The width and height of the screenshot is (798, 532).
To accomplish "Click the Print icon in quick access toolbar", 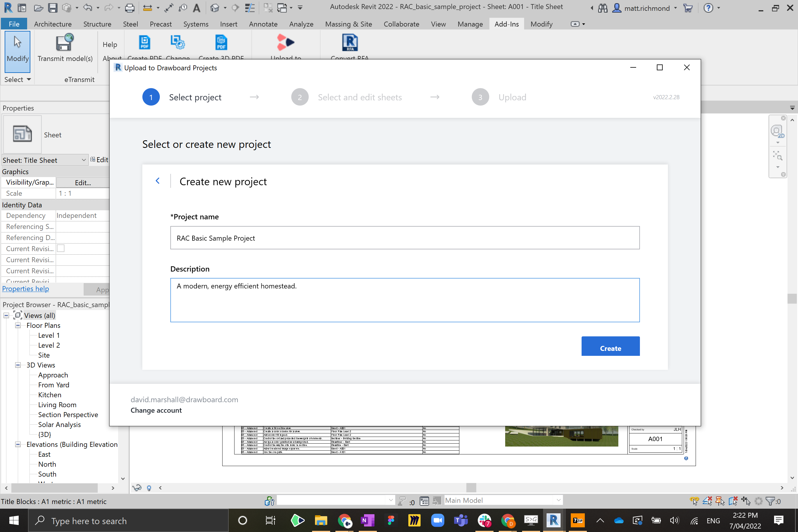I will pyautogui.click(x=129, y=8).
